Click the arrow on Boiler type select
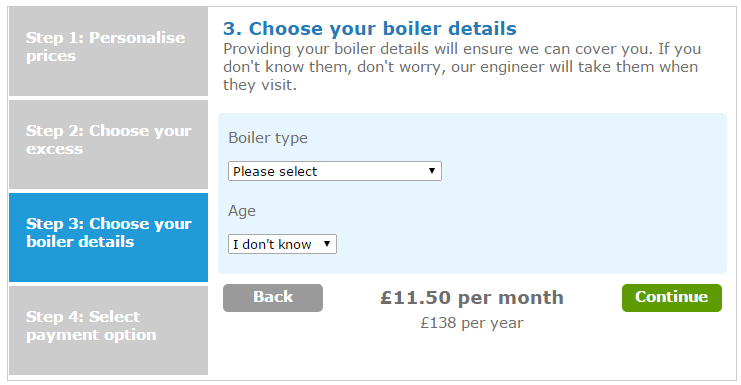 coord(431,171)
